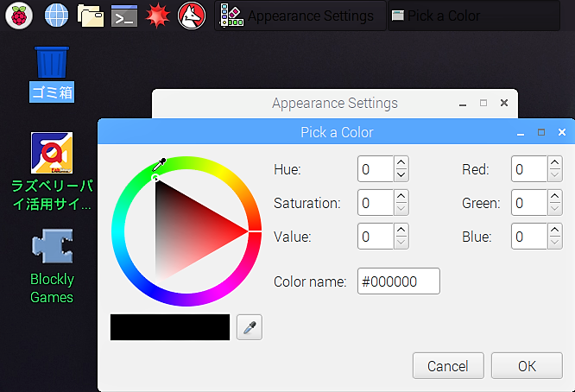The image size is (575, 392).
Task: Decrease the Hue value with the down arrow
Action: point(401,175)
